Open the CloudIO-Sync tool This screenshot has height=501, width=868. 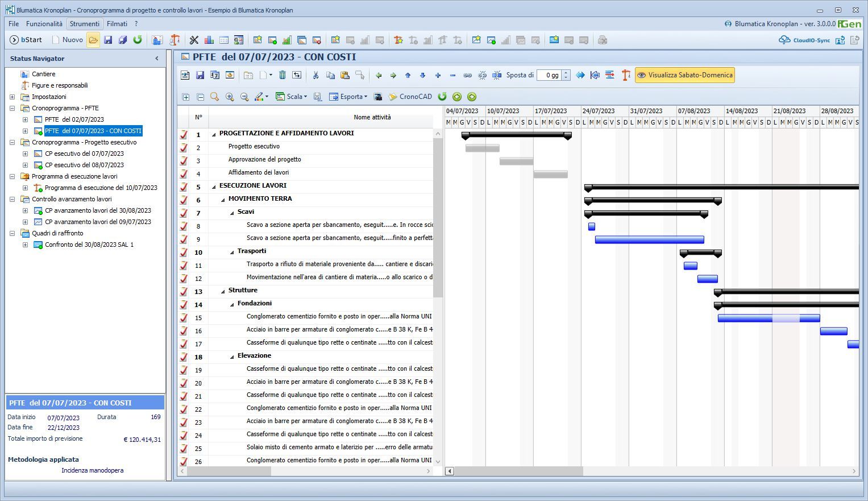[804, 40]
